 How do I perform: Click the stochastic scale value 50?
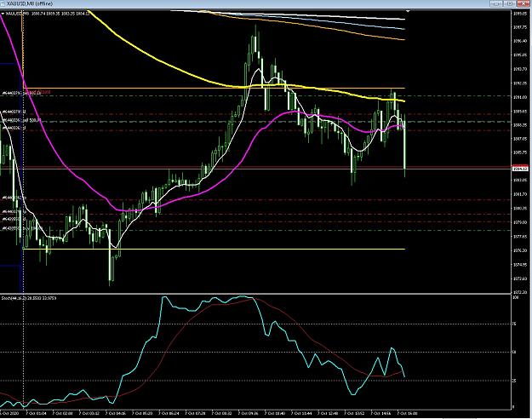pos(514,352)
